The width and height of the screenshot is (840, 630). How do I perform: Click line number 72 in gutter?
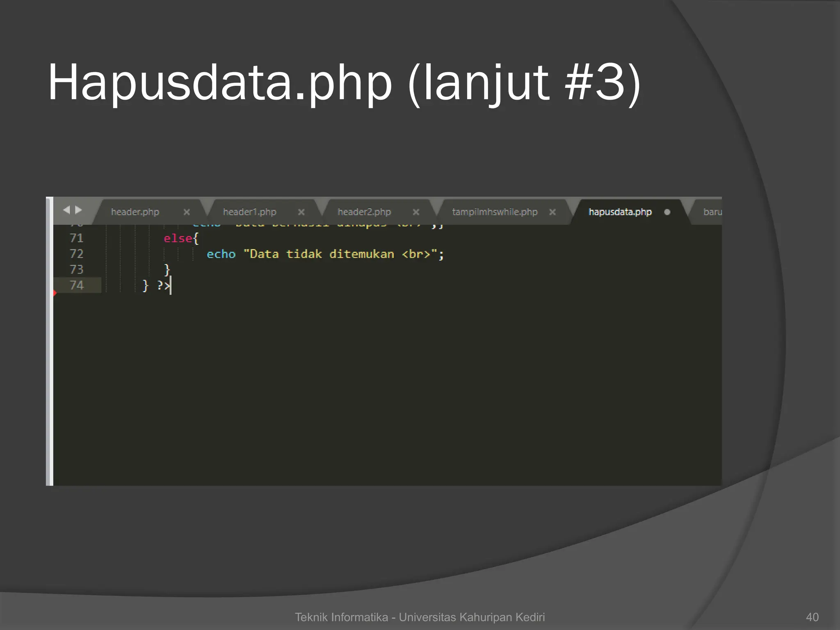[x=77, y=254]
